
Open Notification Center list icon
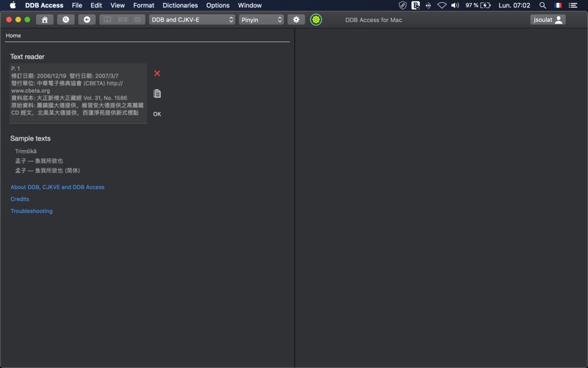pyautogui.click(x=573, y=5)
